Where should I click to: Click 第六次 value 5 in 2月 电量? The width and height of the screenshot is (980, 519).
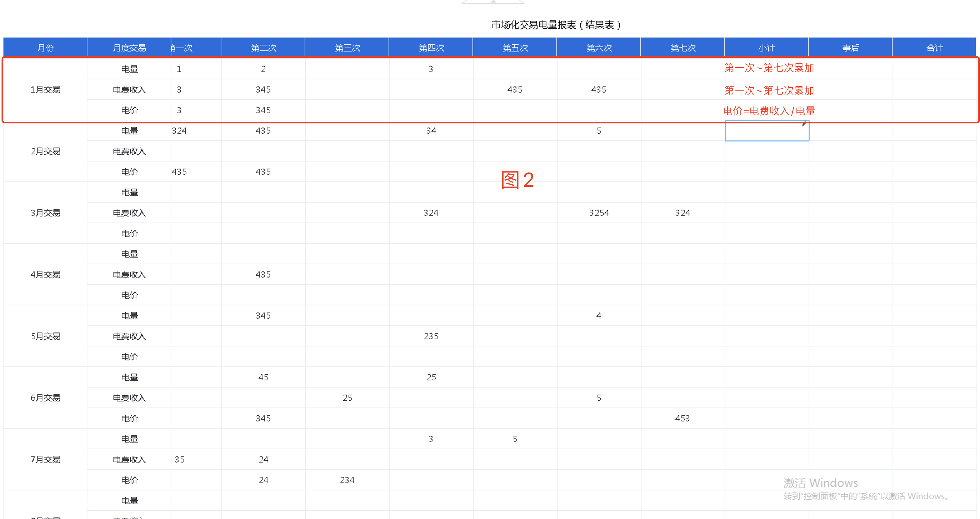tap(599, 131)
